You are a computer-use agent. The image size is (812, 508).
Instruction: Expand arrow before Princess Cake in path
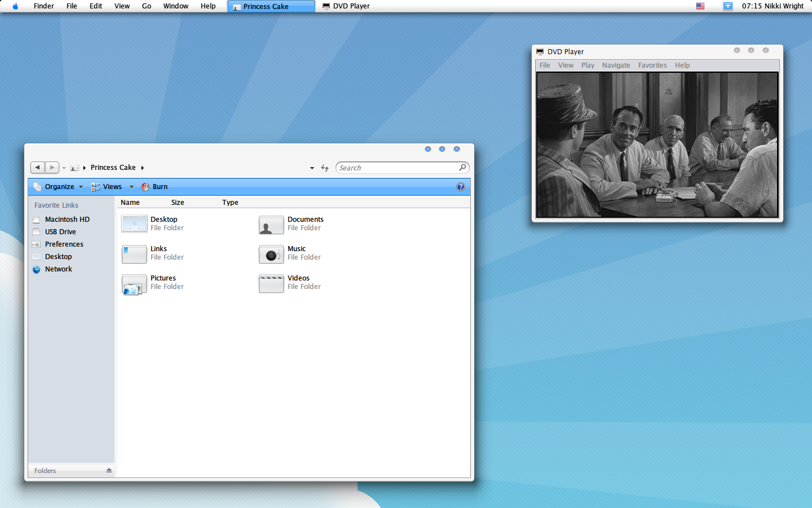click(x=85, y=168)
